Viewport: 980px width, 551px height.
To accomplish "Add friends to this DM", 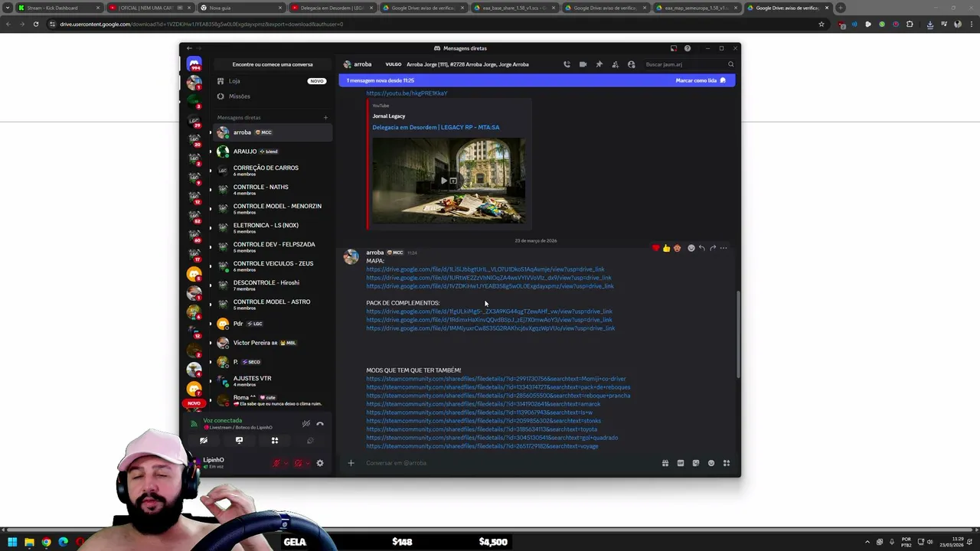I will (x=615, y=64).
